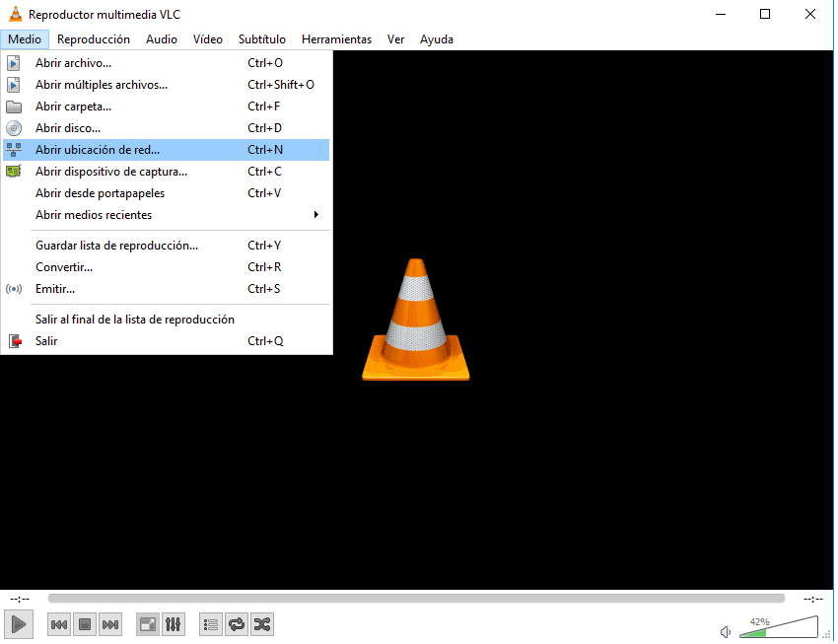Choose Abrir archivo... entry

(x=167, y=63)
